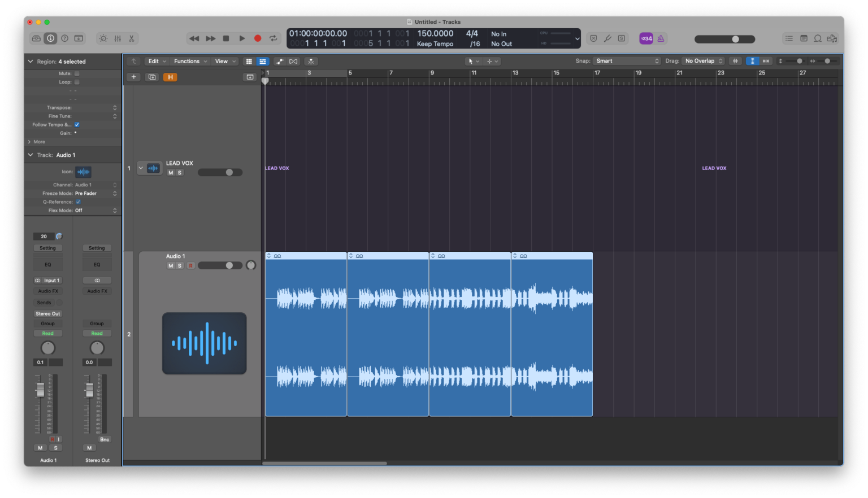
Task: Click the Duplicate Track icon
Action: click(152, 77)
